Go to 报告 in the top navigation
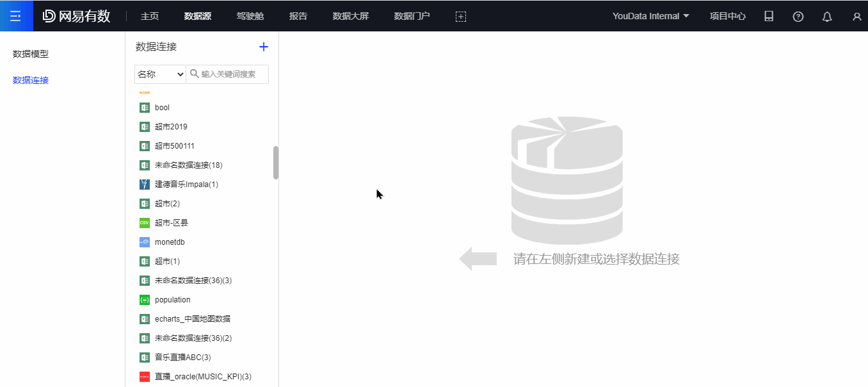This screenshot has width=868, height=387. (298, 16)
